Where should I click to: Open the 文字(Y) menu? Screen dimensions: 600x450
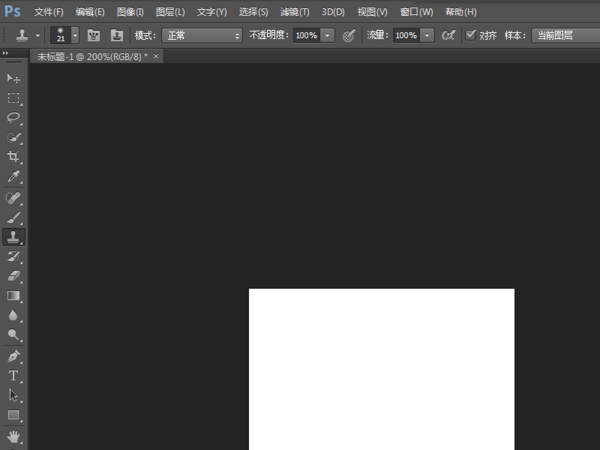(212, 12)
